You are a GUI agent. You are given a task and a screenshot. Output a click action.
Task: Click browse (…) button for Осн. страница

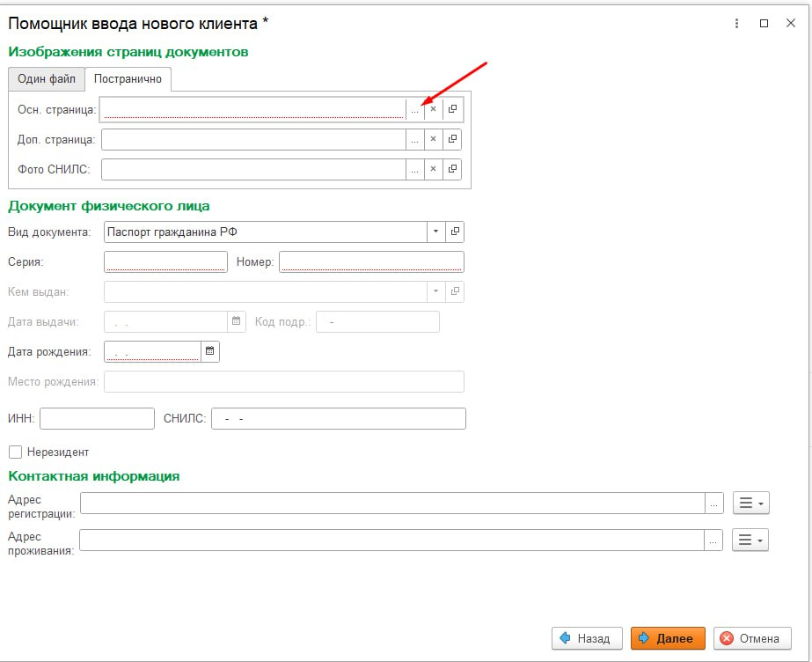(414, 109)
